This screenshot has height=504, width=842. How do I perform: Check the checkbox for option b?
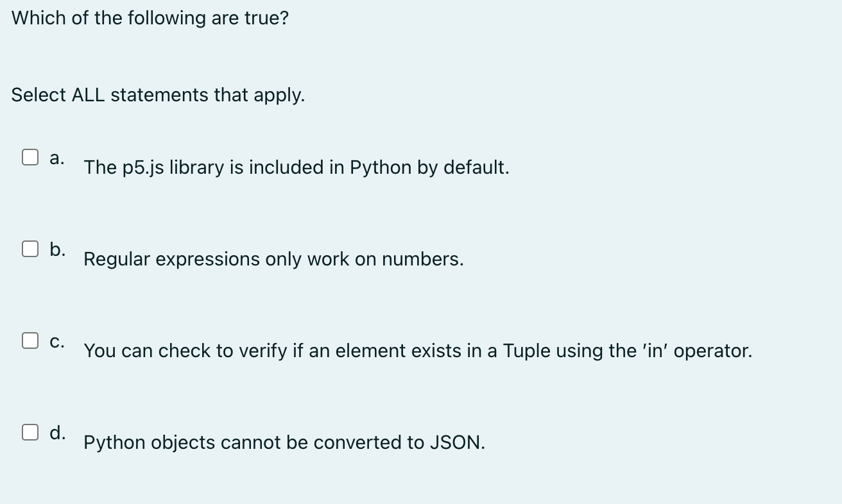click(30, 248)
